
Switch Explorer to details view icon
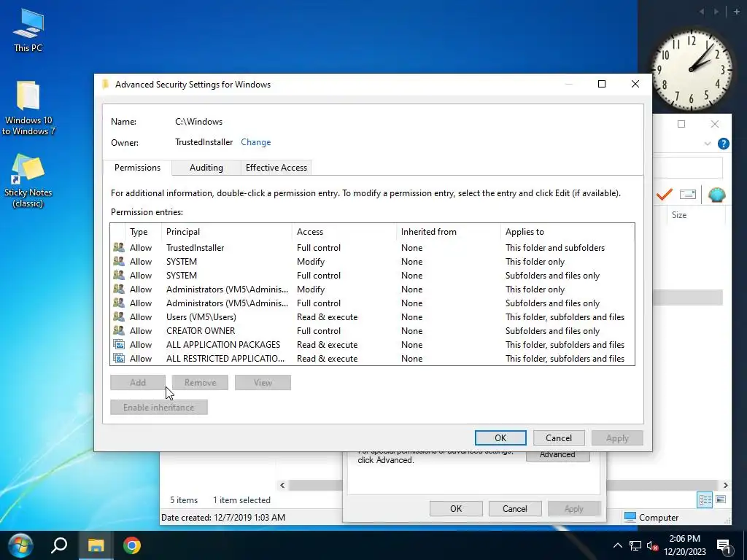click(705, 499)
